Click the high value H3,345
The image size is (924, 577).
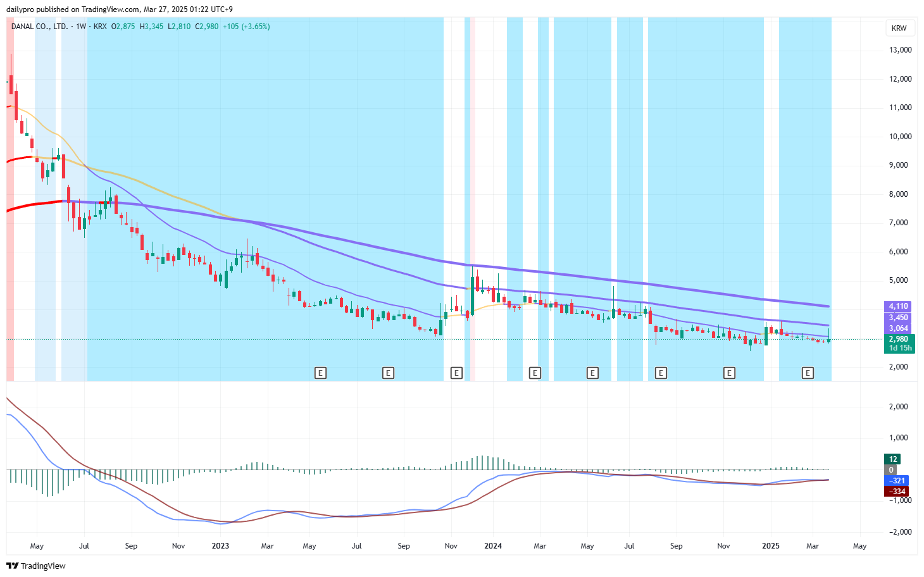point(151,27)
